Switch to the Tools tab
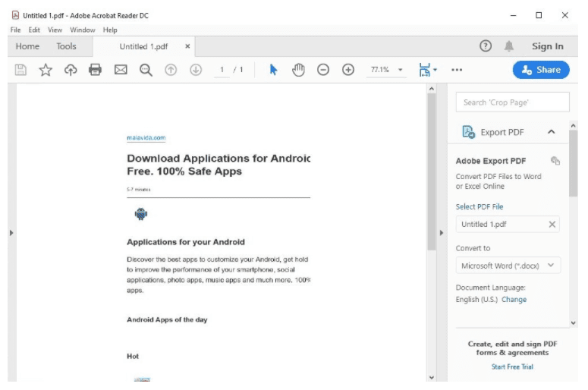This screenshot has width=588, height=390. 66,46
